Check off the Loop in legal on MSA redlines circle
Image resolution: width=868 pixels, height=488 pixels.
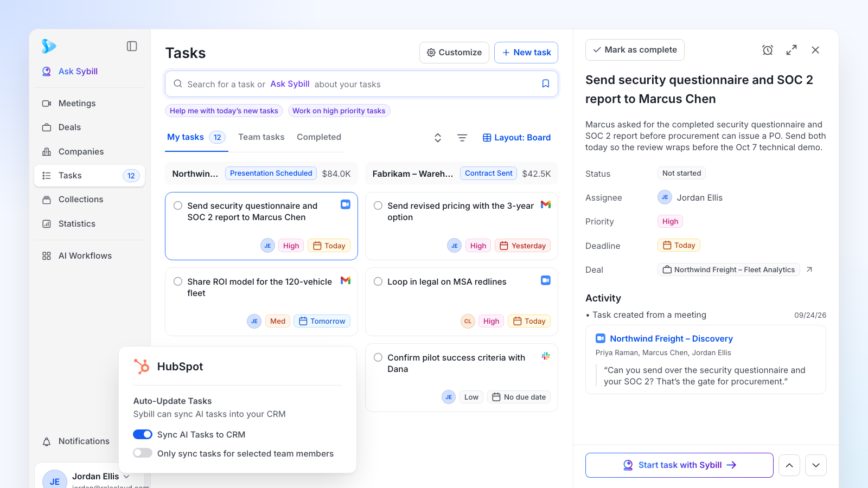pyautogui.click(x=378, y=281)
